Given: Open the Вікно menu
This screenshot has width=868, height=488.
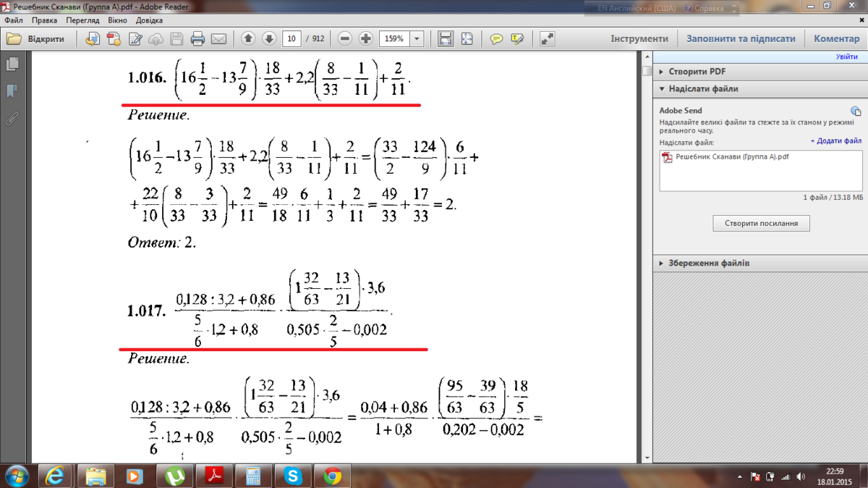Looking at the screenshot, I should tap(117, 21).
